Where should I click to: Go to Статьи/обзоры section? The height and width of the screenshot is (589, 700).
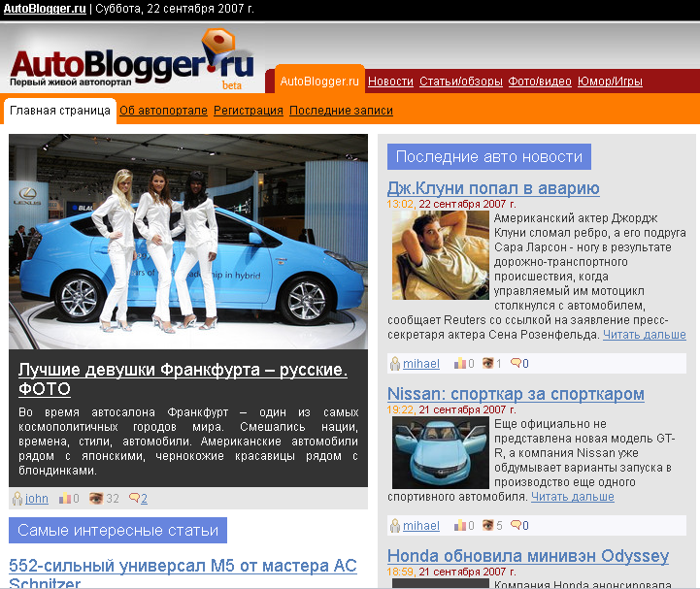(x=461, y=82)
